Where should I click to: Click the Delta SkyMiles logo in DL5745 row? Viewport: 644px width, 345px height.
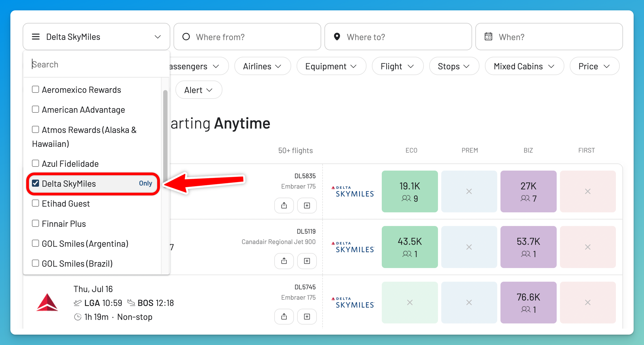[353, 303]
